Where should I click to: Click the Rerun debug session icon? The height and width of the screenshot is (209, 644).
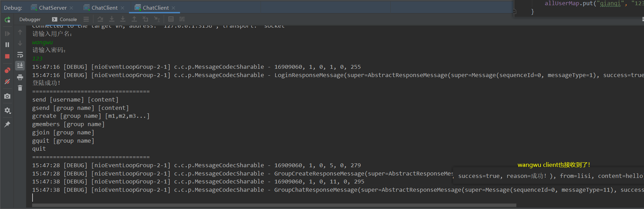(x=7, y=20)
